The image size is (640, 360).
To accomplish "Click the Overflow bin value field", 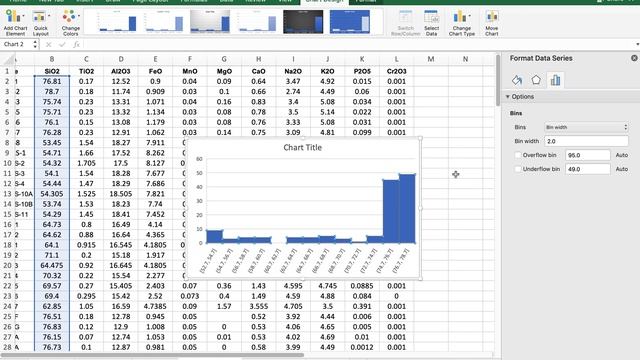I will 588,155.
